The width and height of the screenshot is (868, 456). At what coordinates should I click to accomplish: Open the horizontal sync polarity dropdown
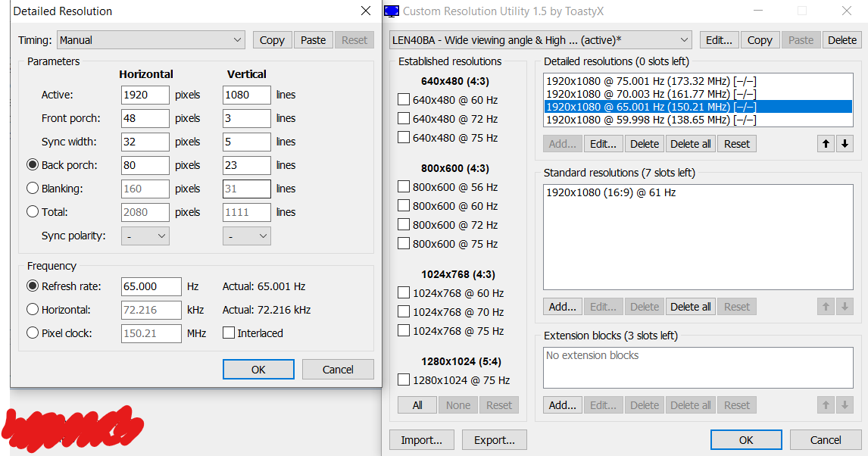146,236
